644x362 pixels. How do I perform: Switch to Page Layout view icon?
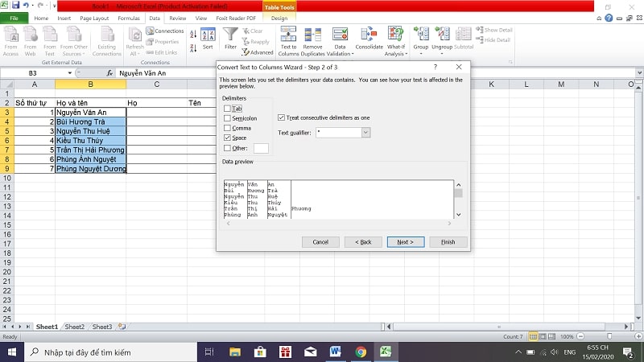tap(543, 336)
